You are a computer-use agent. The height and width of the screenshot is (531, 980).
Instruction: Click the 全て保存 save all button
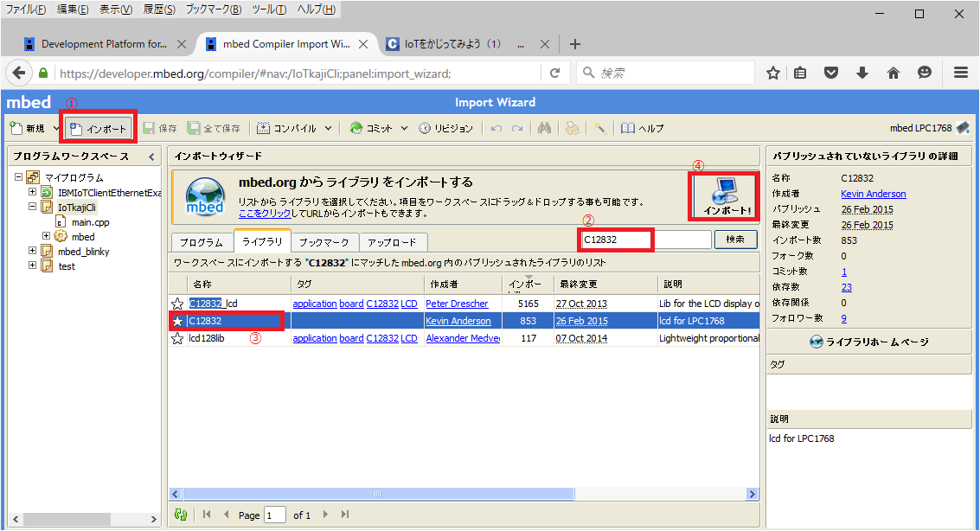click(215, 129)
